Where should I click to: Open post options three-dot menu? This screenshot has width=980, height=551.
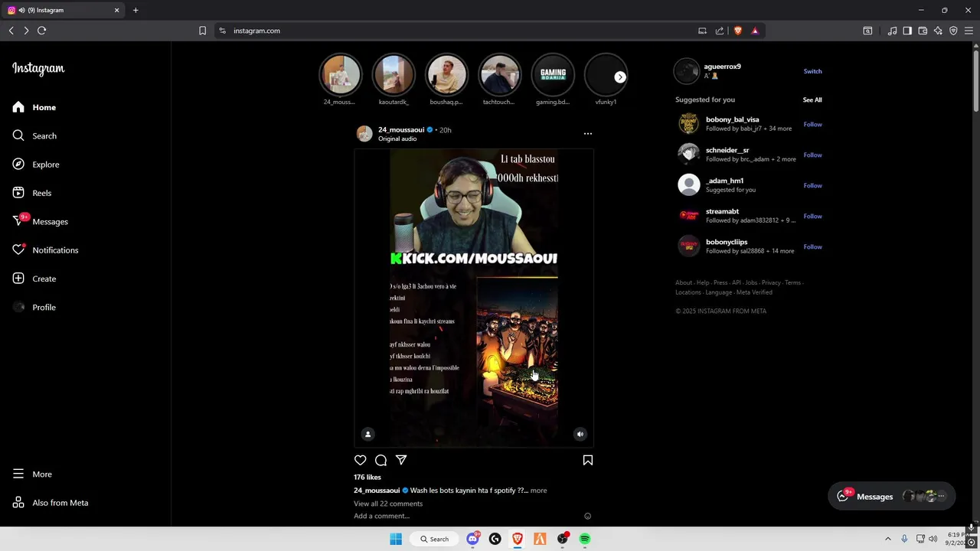[x=588, y=134]
